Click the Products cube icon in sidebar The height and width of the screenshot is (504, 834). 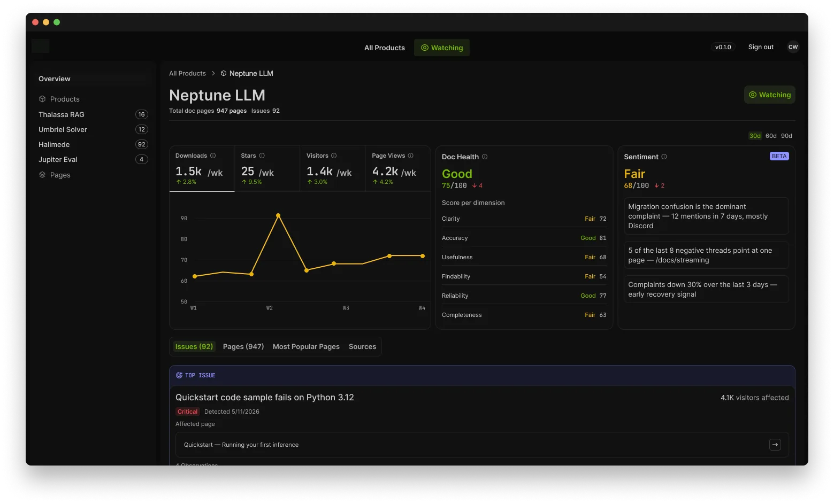[42, 99]
